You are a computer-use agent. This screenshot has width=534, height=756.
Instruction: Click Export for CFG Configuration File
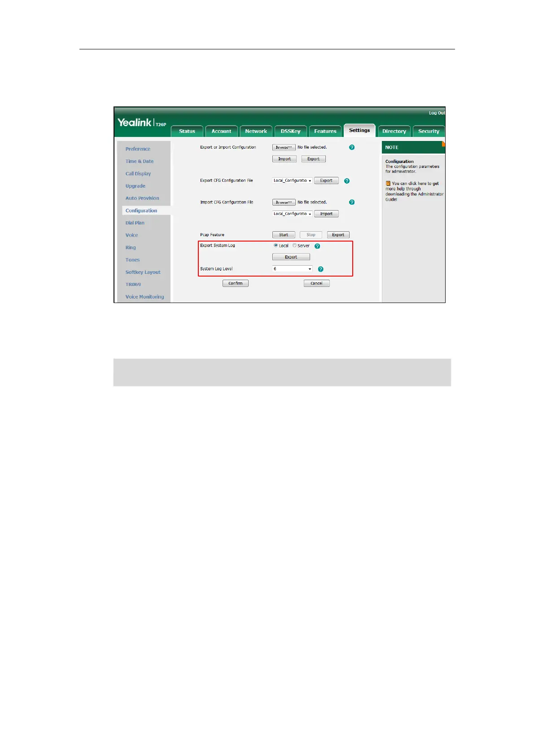tap(326, 180)
